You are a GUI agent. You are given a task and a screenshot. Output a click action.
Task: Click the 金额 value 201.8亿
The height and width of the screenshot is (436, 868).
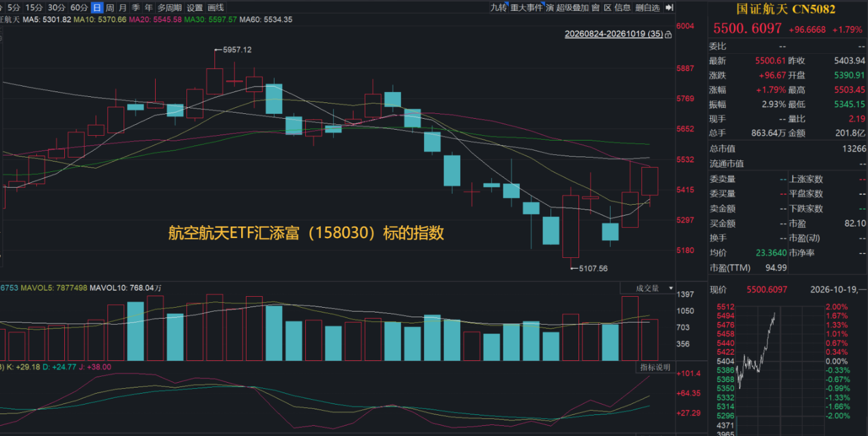pos(852,134)
